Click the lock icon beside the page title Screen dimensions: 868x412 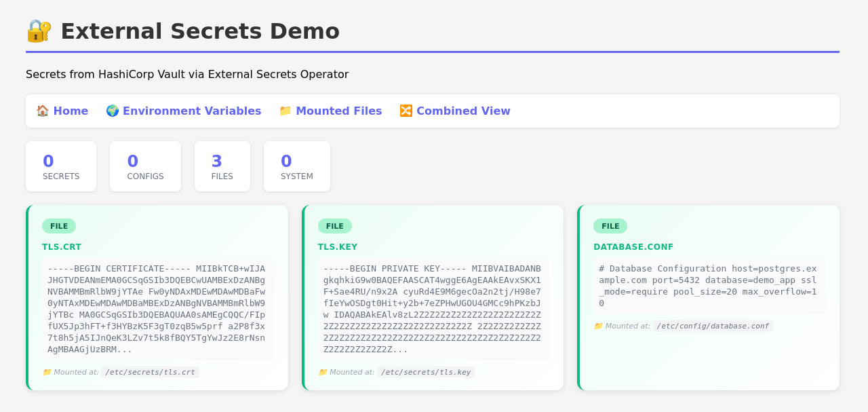[x=39, y=31]
